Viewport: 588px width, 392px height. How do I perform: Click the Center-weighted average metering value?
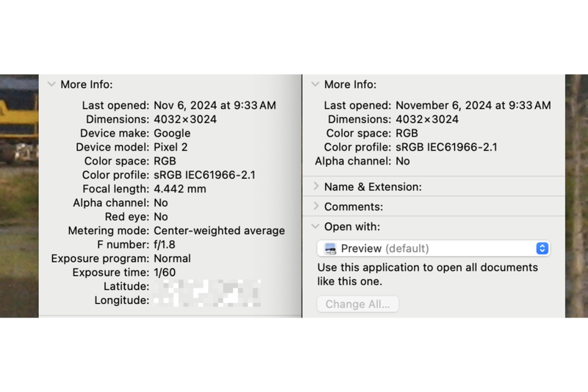[219, 231]
